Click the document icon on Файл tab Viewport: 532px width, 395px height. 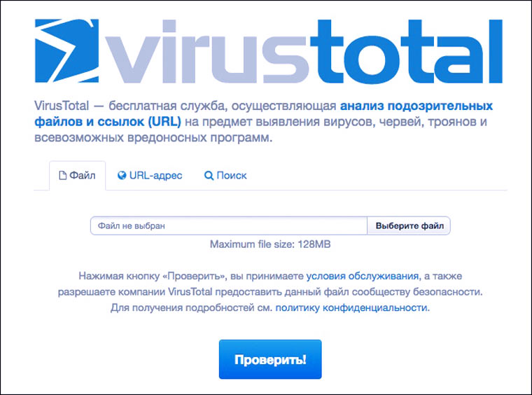[63, 176]
